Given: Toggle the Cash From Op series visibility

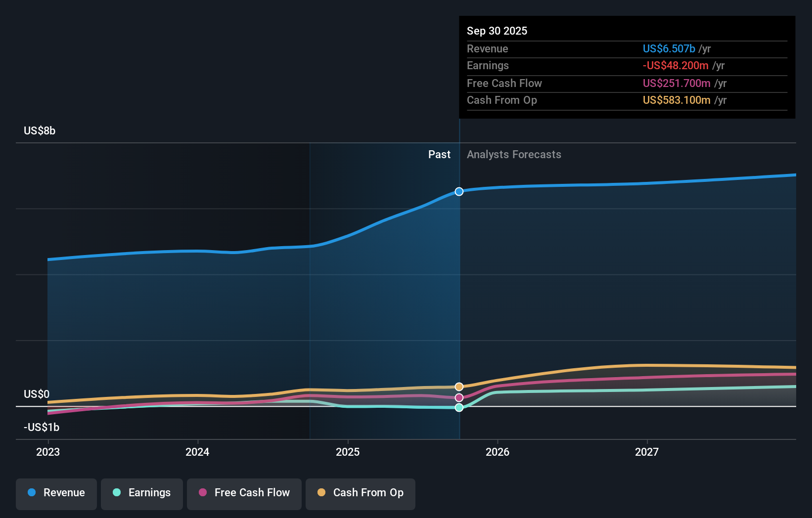Looking at the screenshot, I should pos(361,493).
